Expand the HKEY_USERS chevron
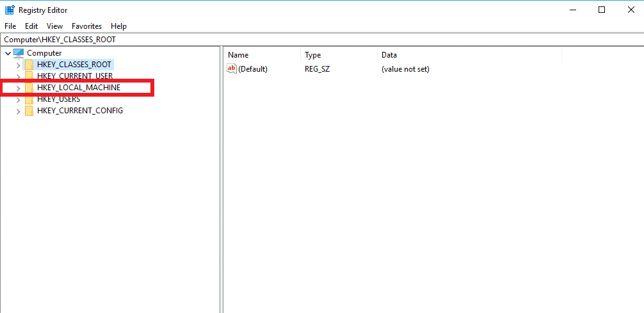Viewport: 644px width, 313px height. (18, 99)
